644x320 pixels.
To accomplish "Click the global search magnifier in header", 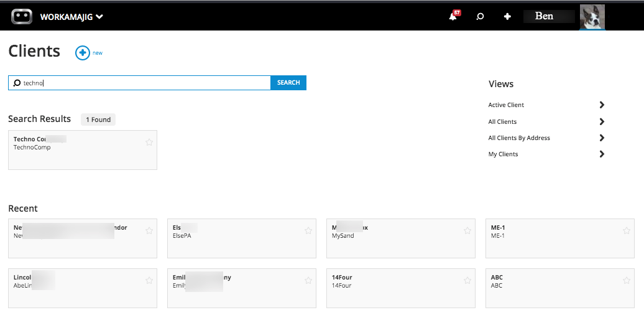I will [x=480, y=17].
